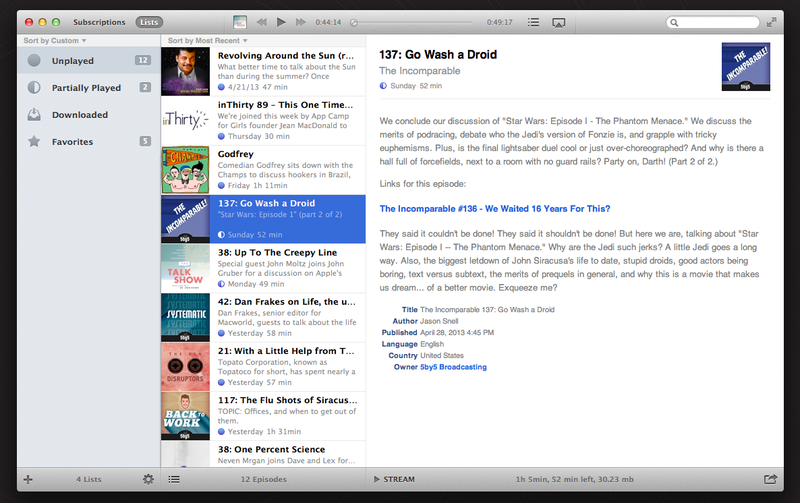Select the Unplayed list
The height and width of the screenshot is (503, 800).
click(89, 61)
